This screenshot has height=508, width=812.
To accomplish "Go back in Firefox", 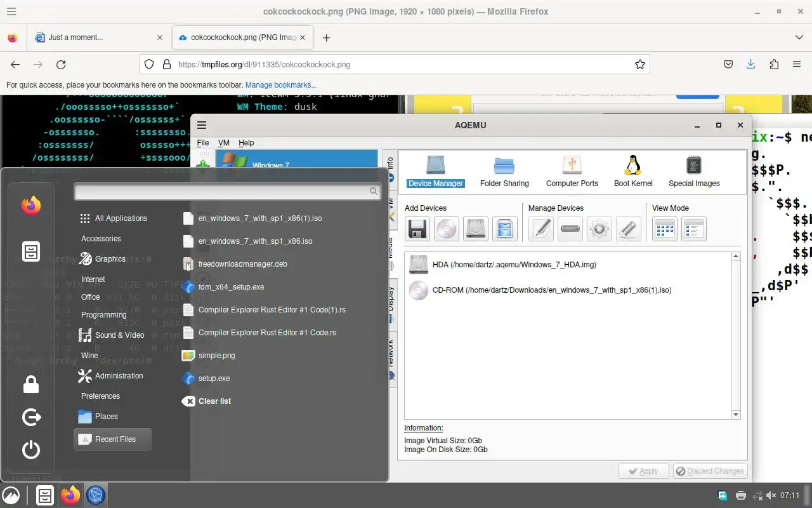I will click(15, 64).
